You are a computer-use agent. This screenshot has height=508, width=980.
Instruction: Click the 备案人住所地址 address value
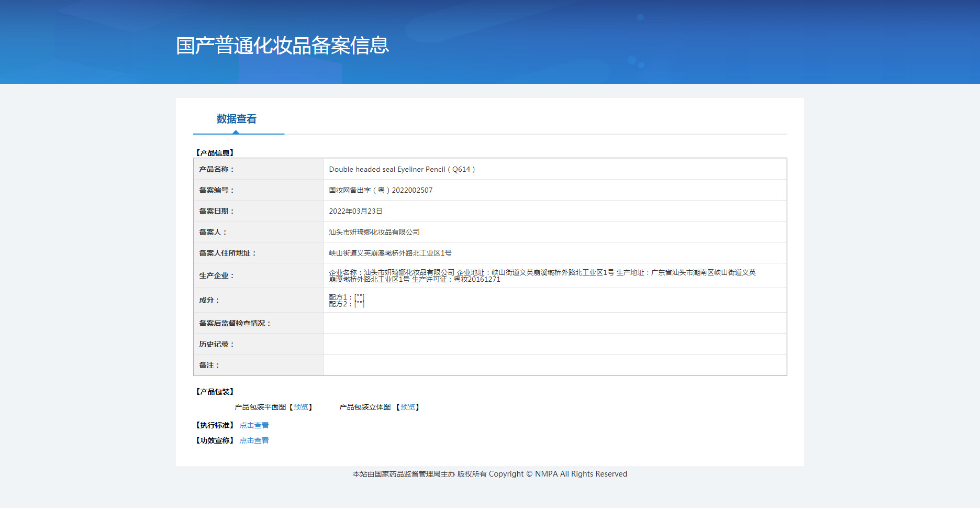pyautogui.click(x=390, y=253)
